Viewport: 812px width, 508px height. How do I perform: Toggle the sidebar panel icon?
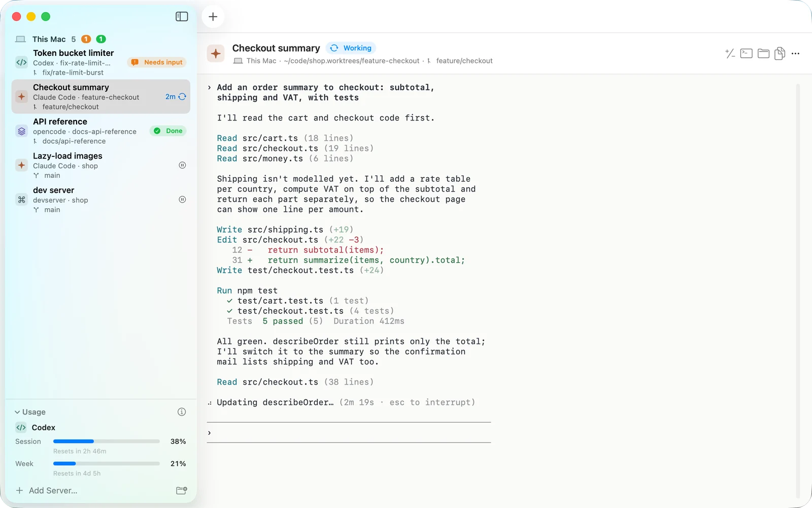pos(182,17)
